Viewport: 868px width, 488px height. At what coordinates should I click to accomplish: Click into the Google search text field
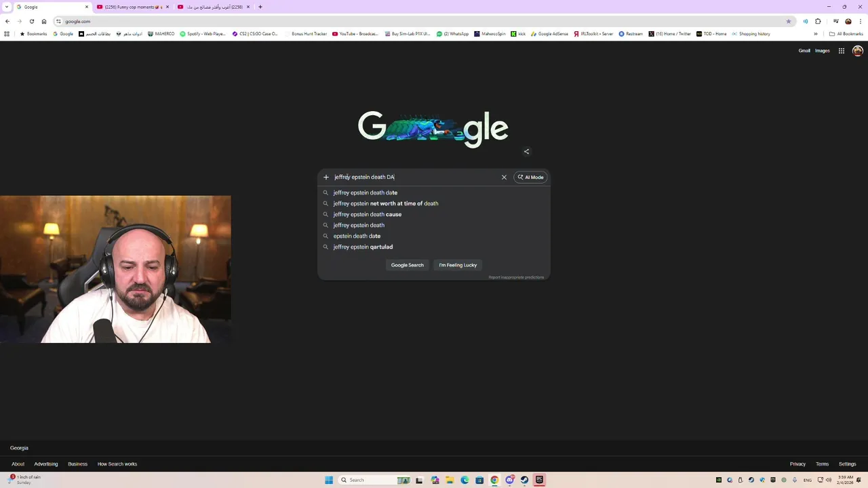pos(415,177)
